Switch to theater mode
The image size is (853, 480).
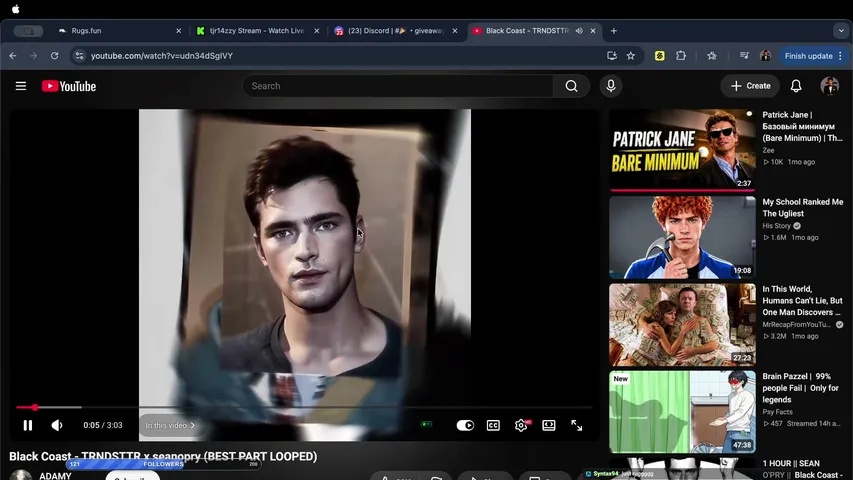549,425
